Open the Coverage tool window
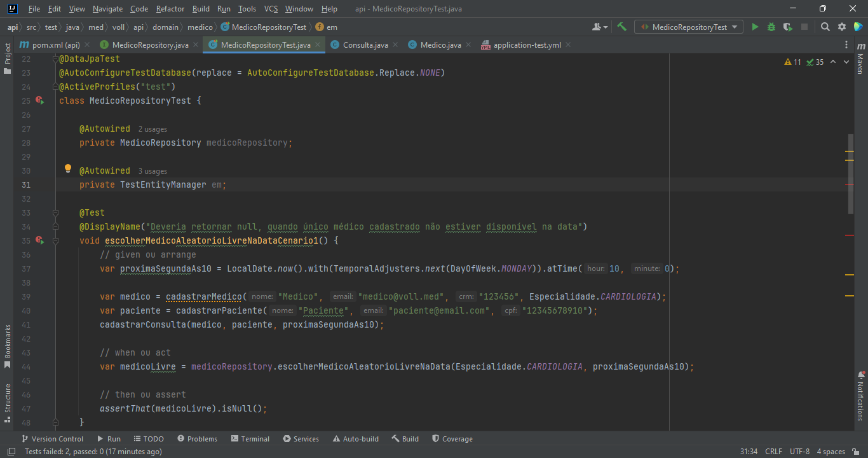The width and height of the screenshot is (868, 458). [452, 439]
